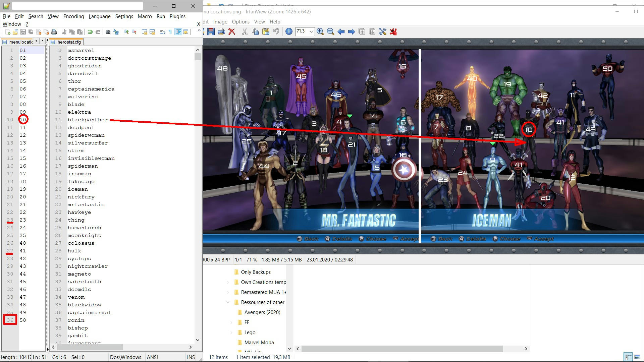Screen dimensions: 644x362
Task: Click Notepad++ green Undo arrow
Action: 90,32
